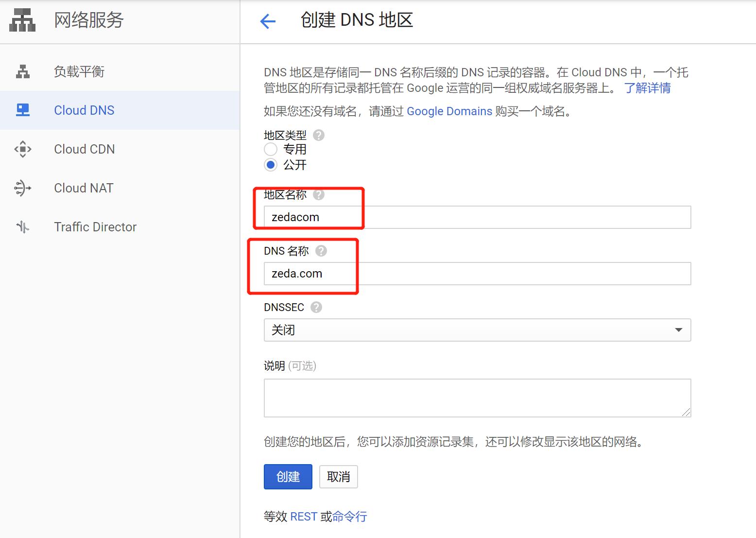Open the 了解详情 link
This screenshot has width=756, height=538.
click(x=647, y=88)
